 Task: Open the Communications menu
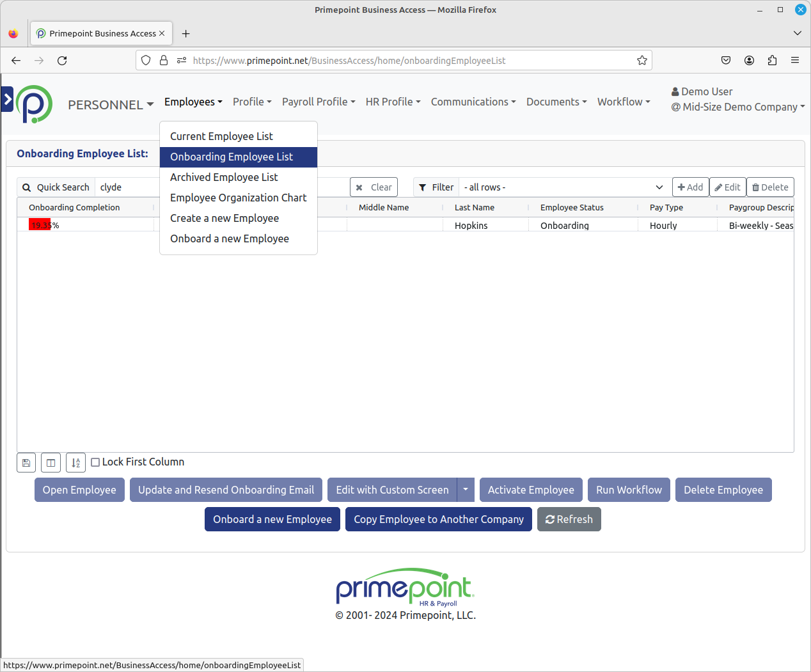pyautogui.click(x=473, y=102)
